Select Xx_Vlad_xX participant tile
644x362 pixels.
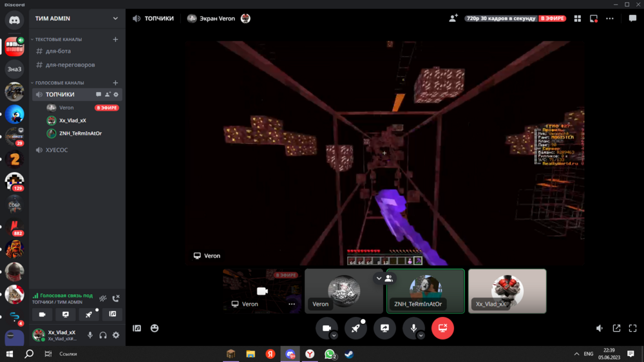tap(507, 291)
